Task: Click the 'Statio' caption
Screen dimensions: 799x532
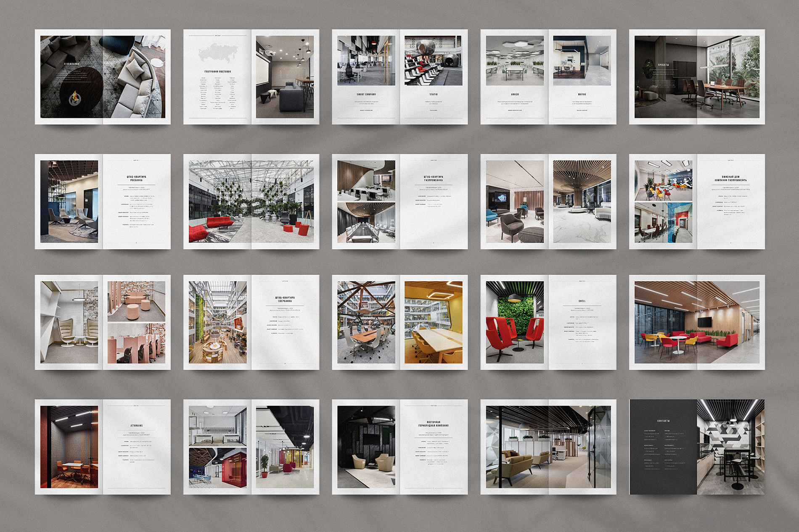Action: [434, 95]
